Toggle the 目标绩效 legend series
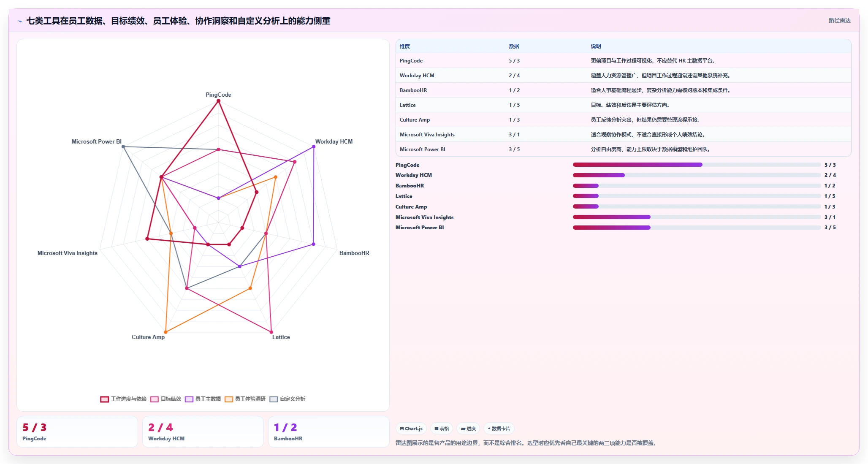The height and width of the screenshot is (464, 868). (165, 399)
